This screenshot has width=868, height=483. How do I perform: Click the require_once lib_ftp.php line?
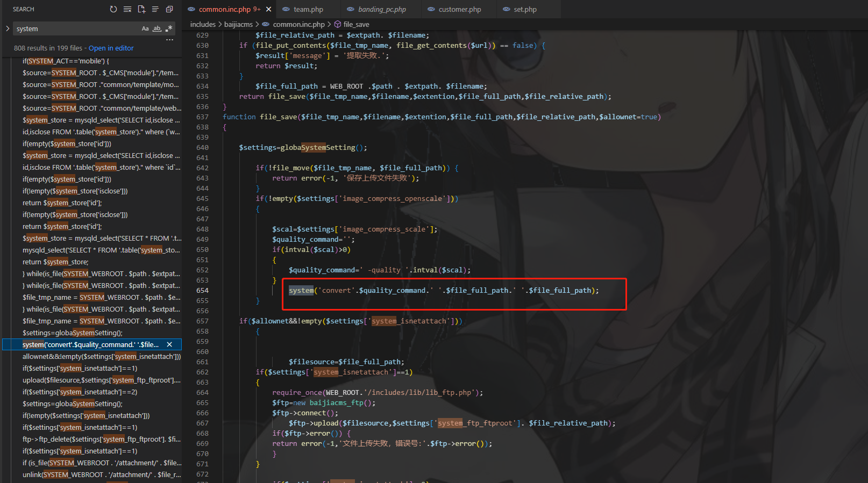coord(378,393)
